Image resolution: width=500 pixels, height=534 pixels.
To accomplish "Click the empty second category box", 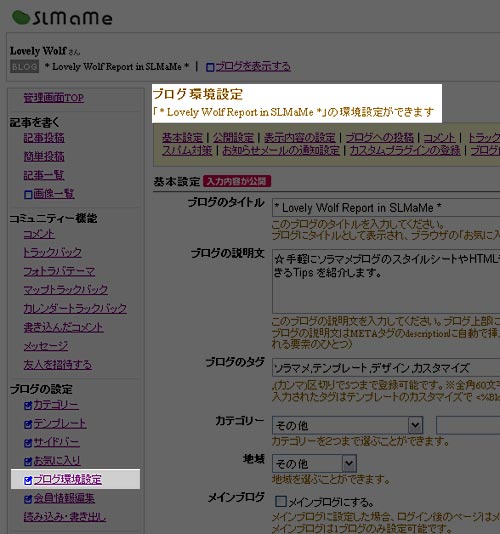I will 468,425.
